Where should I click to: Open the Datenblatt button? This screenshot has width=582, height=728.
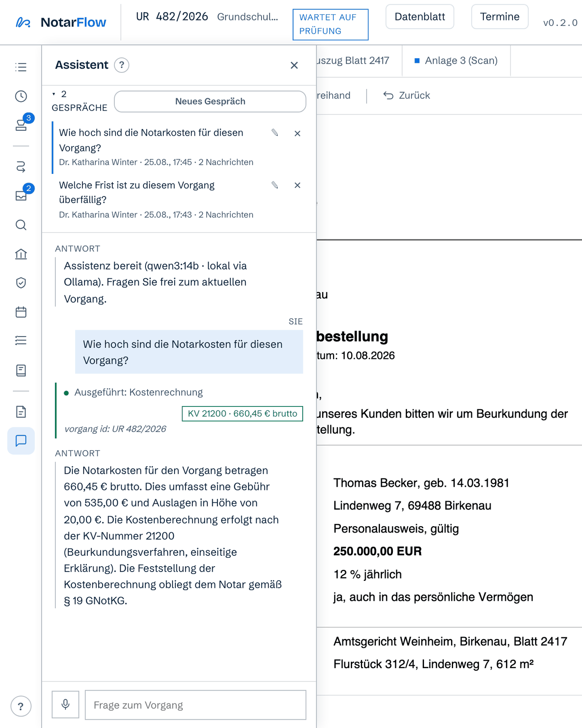(x=419, y=17)
